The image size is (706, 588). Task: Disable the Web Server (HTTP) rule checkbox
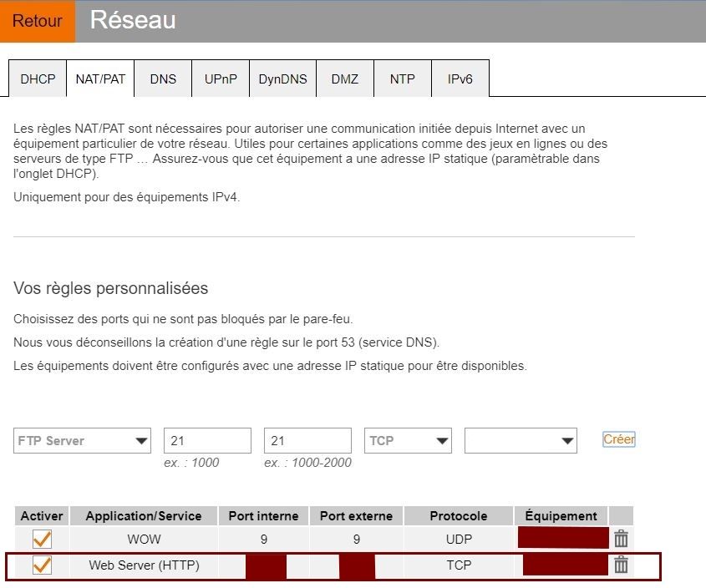coord(41,565)
